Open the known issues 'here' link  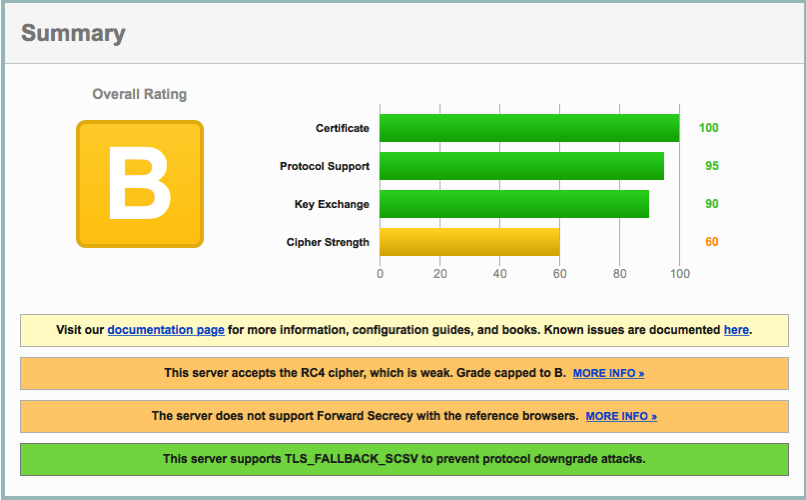coord(736,330)
